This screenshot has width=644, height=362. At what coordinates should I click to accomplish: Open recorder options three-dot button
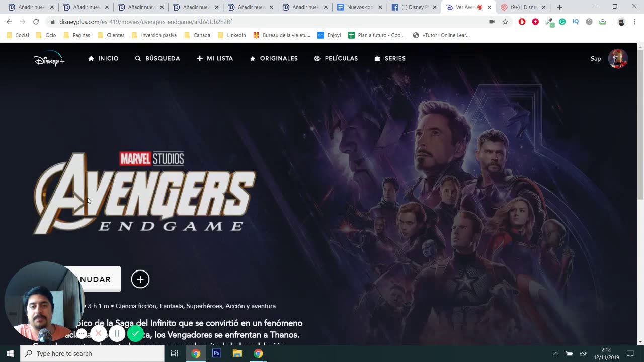click(x=82, y=334)
